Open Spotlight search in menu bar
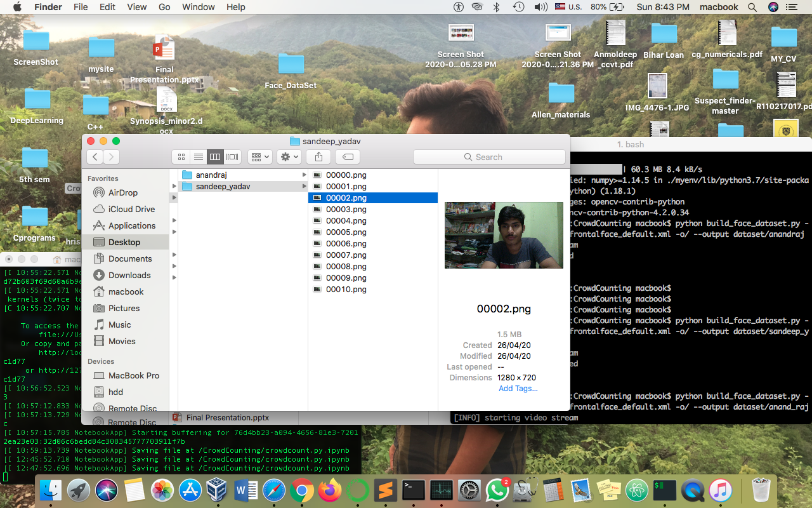This screenshot has height=508, width=812. tap(752, 7)
